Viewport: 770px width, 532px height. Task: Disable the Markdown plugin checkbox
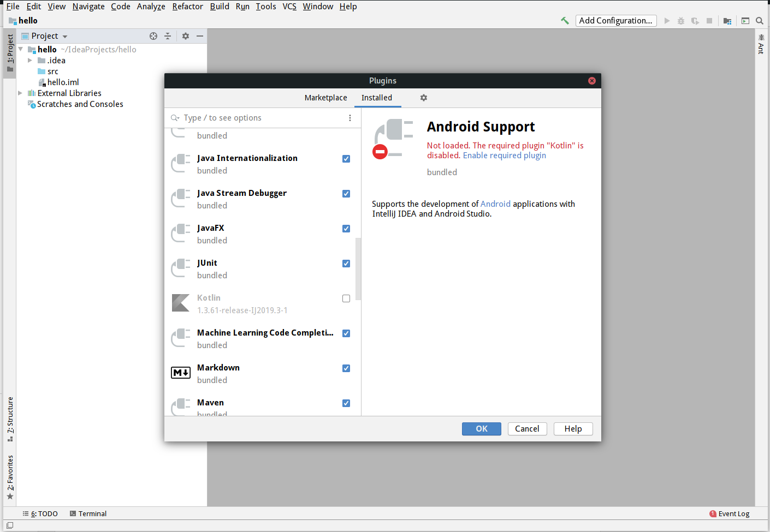click(346, 368)
